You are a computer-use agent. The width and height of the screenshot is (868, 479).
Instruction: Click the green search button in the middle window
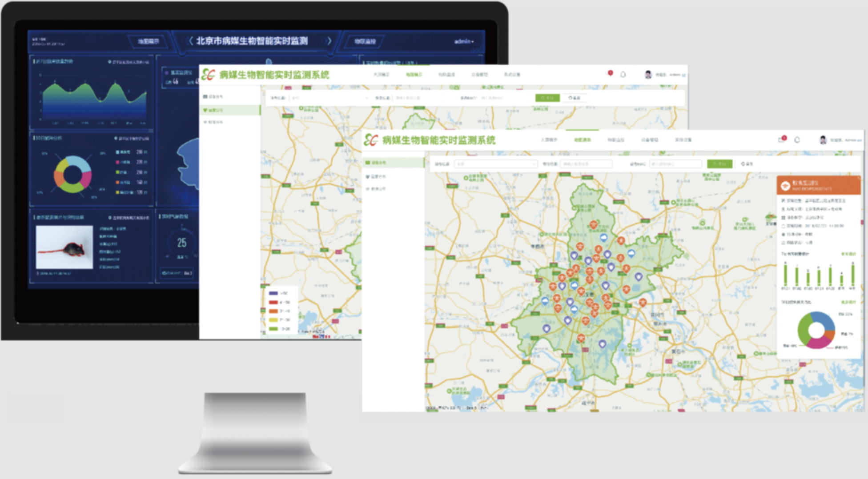(547, 98)
